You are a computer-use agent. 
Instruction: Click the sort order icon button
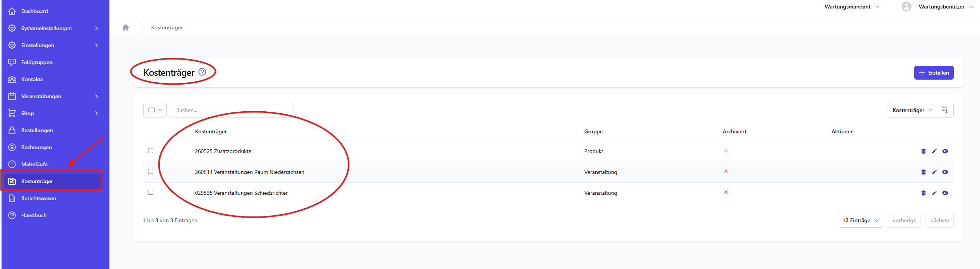point(945,110)
